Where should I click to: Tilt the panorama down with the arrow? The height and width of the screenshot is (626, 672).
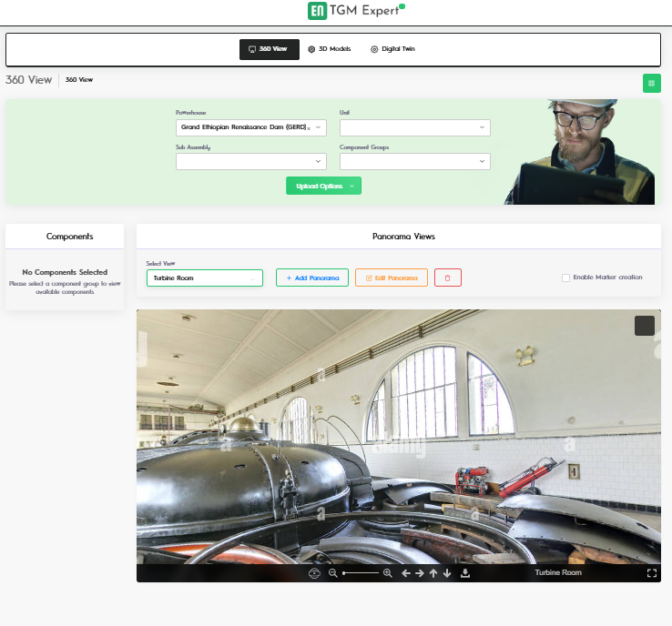coord(447,573)
